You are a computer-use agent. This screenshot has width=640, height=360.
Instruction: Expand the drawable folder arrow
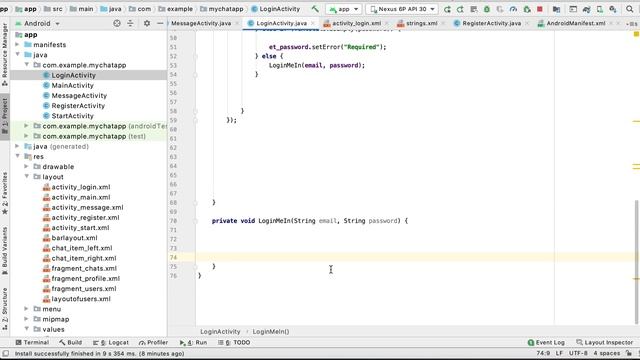click(x=27, y=166)
